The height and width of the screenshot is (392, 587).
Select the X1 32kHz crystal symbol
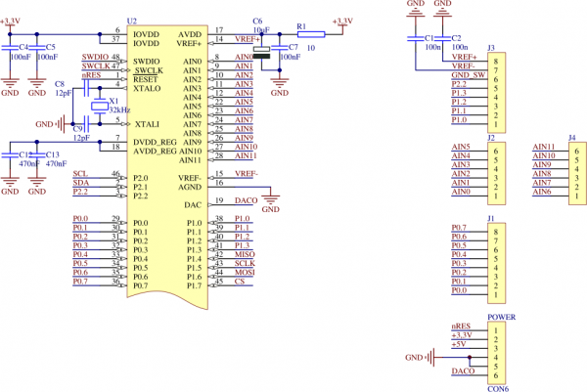click(x=99, y=106)
